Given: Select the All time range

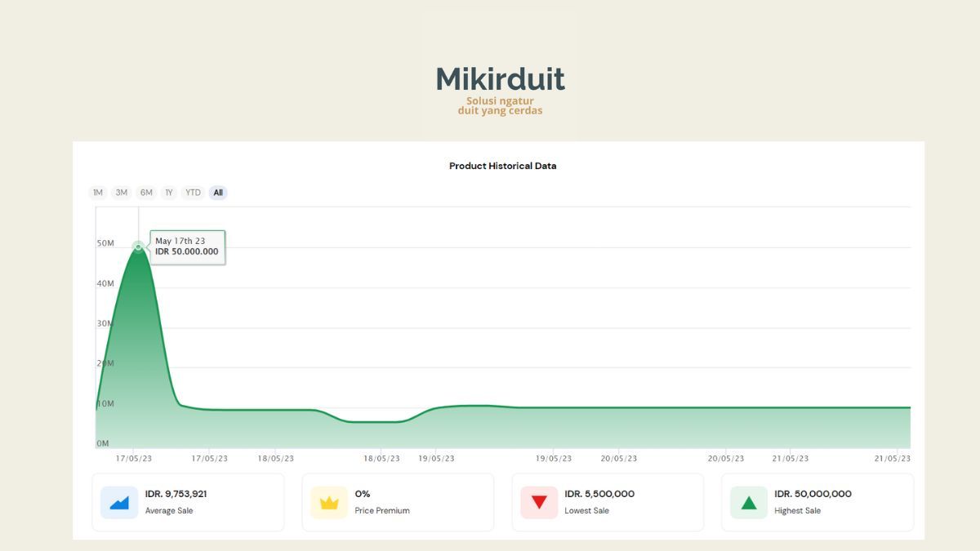Looking at the screenshot, I should (218, 193).
